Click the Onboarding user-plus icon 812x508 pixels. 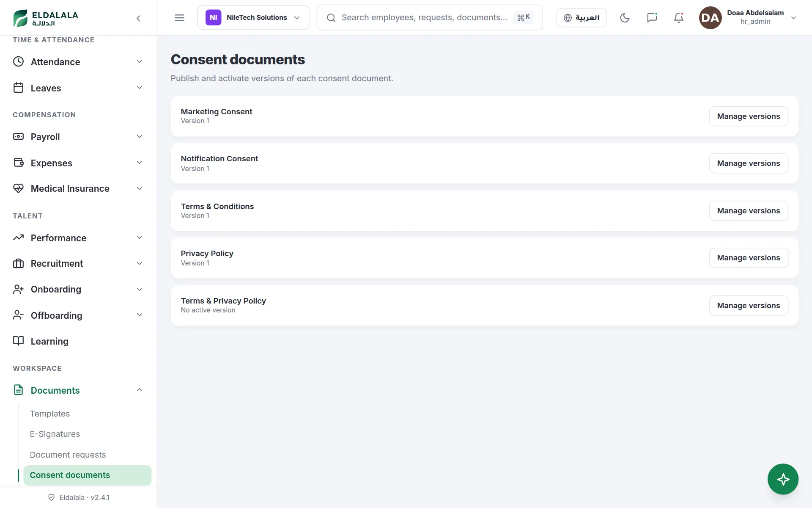[x=18, y=289]
